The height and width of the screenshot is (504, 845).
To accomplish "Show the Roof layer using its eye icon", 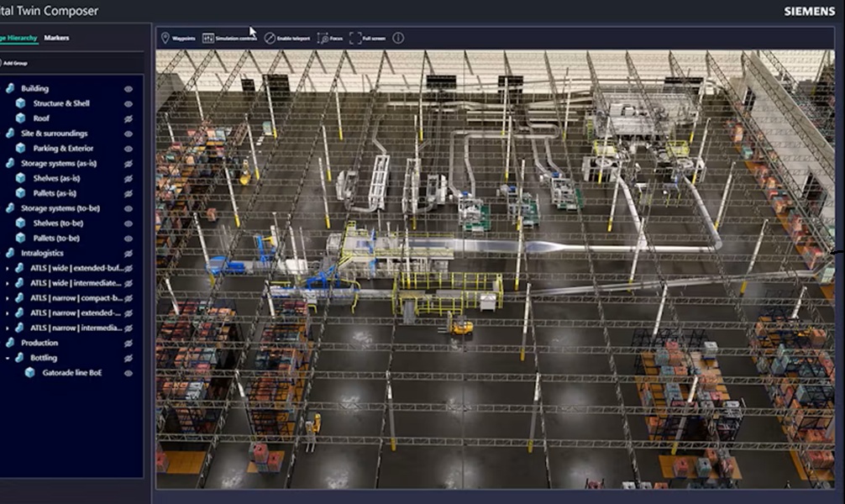I will click(129, 118).
